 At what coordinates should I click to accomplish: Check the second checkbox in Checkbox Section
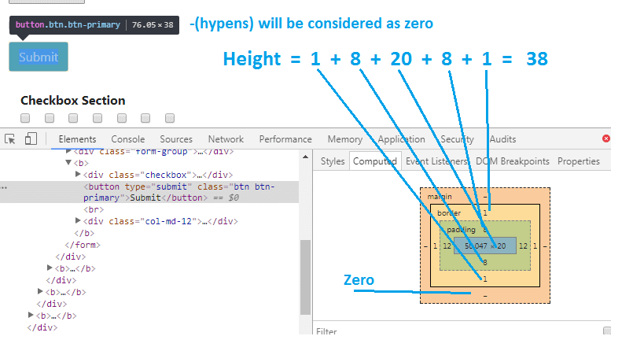click(50, 118)
